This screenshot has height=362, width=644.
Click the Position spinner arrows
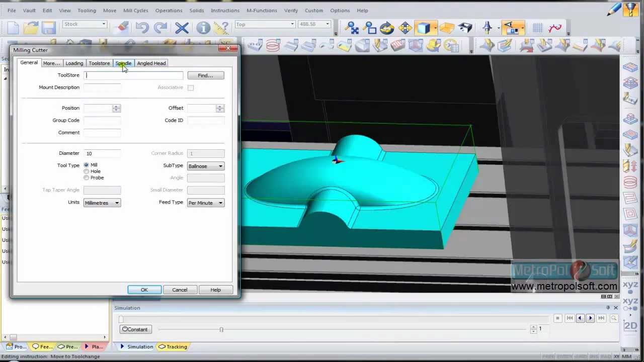click(x=116, y=108)
